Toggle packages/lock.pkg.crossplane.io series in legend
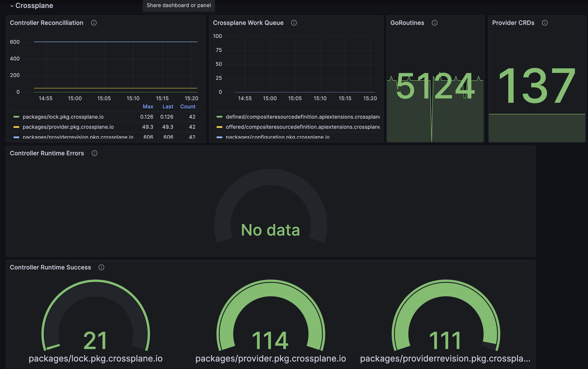This screenshot has height=369, width=588. [63, 117]
